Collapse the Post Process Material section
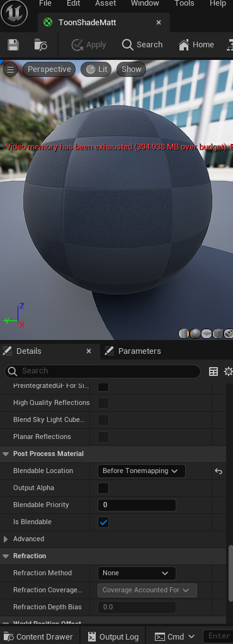Screen dimensions: 233x644 6,454
